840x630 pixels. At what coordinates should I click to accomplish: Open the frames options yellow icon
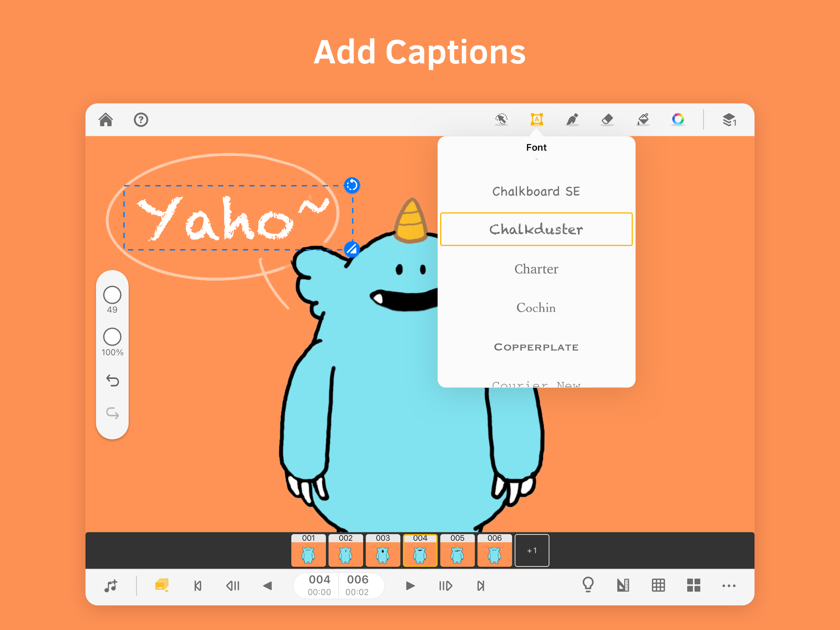(x=162, y=585)
